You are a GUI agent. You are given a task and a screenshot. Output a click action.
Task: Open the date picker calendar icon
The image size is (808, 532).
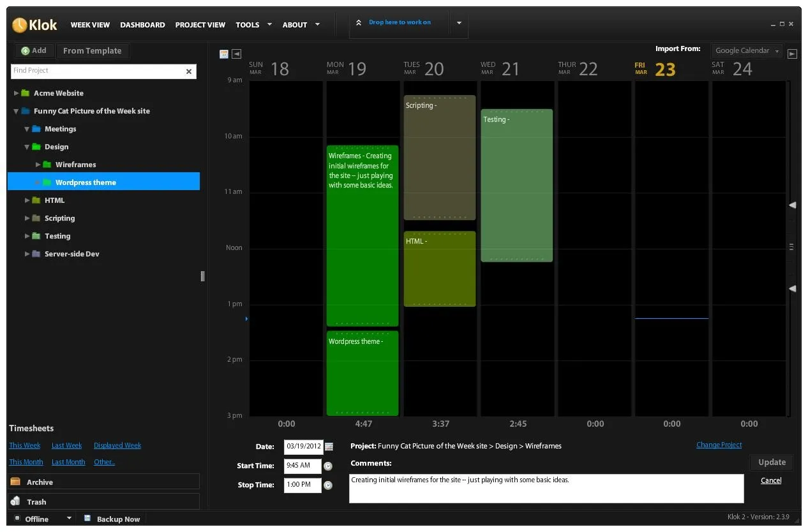[329, 447]
